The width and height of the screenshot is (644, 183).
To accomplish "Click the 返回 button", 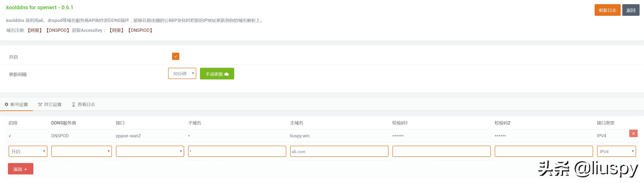I will (631, 10).
